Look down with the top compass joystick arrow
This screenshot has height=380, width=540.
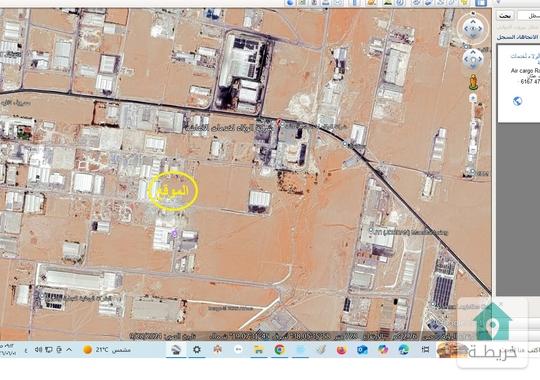click(x=473, y=35)
